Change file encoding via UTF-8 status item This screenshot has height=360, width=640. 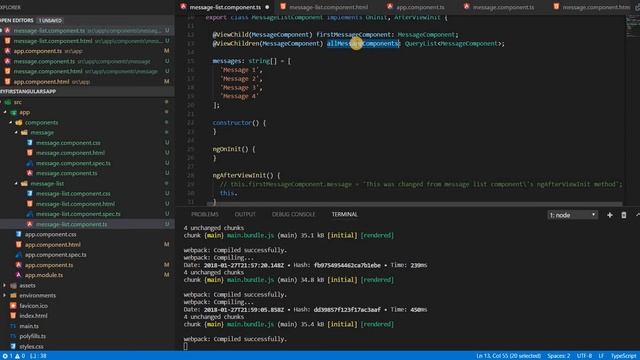tap(584, 356)
